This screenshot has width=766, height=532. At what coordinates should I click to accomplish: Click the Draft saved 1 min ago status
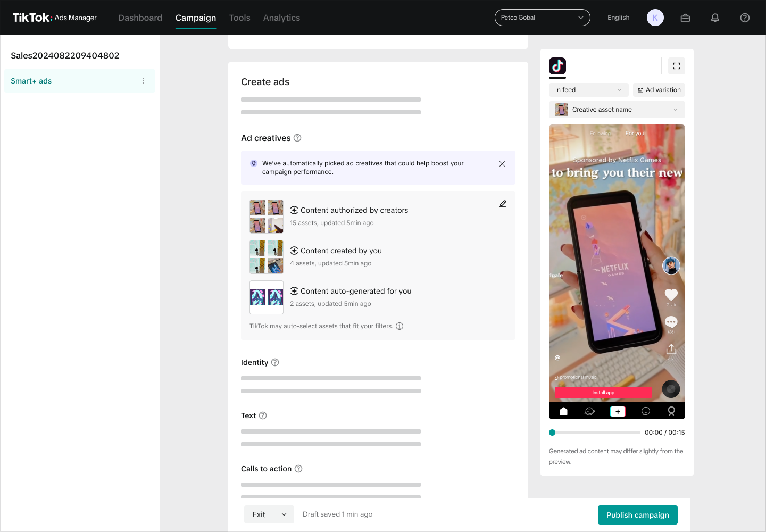(x=337, y=514)
